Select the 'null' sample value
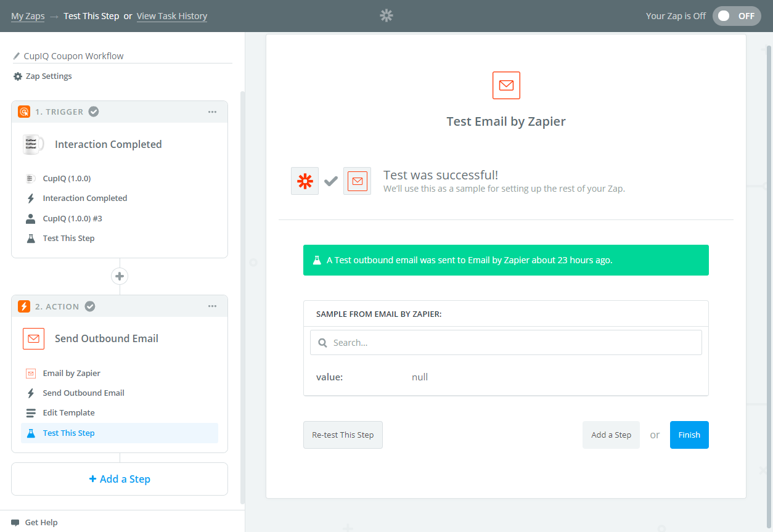This screenshot has height=532, width=773. point(420,377)
